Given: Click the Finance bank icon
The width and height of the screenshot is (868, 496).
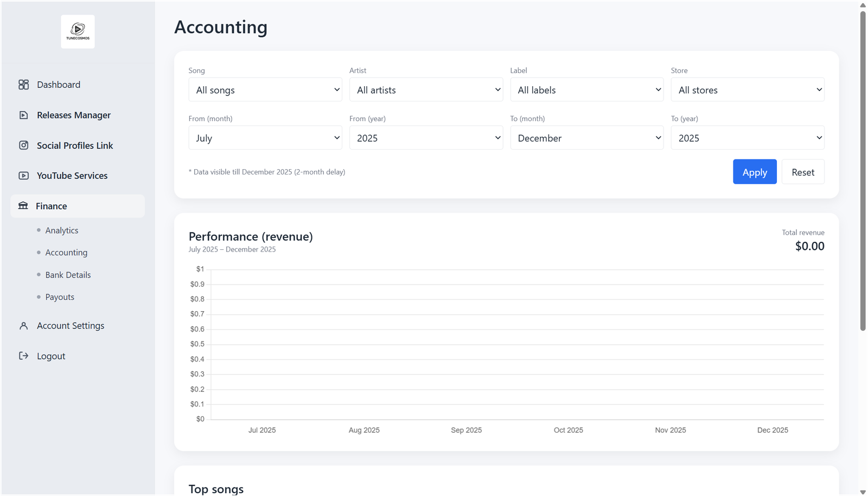Looking at the screenshot, I should (x=23, y=206).
